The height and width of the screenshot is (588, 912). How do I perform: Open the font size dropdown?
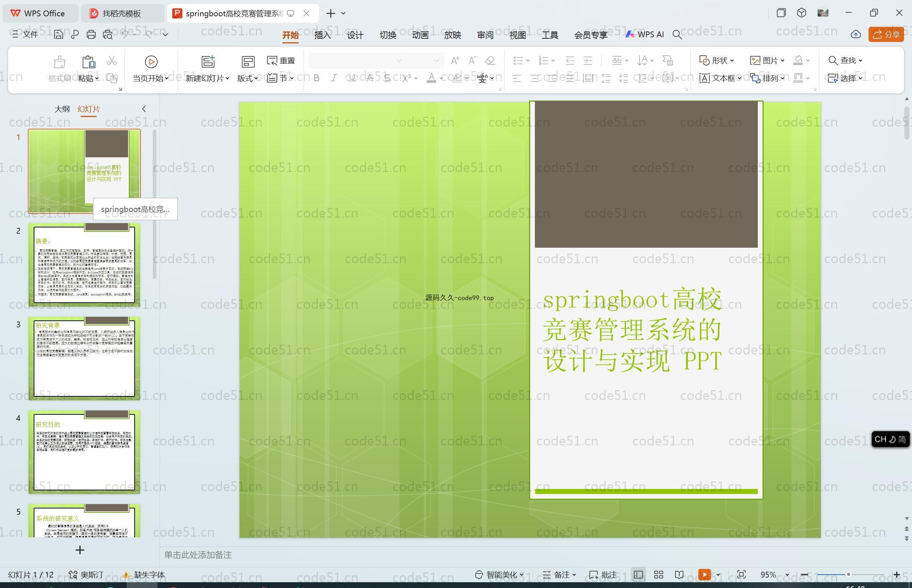[x=436, y=60]
